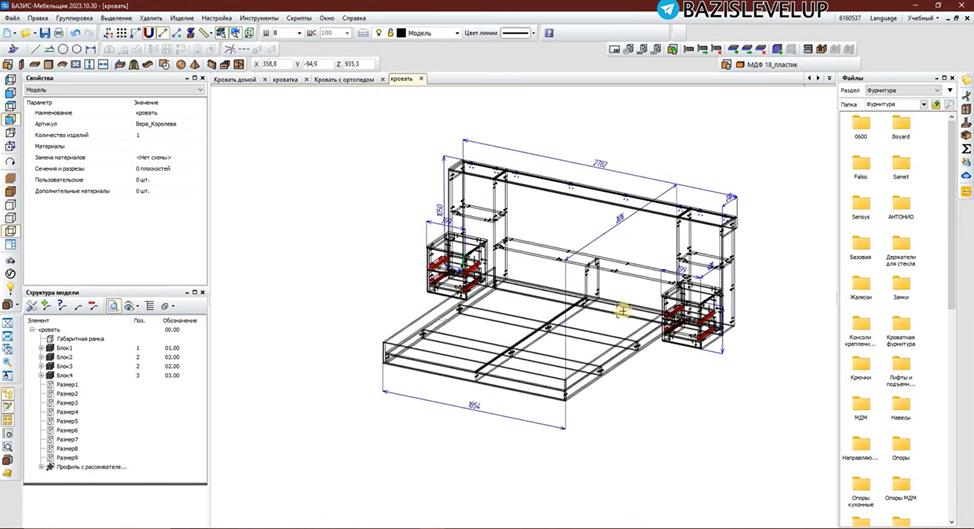
Task: Click the light bulb layer visibility icon
Action: [x=378, y=33]
